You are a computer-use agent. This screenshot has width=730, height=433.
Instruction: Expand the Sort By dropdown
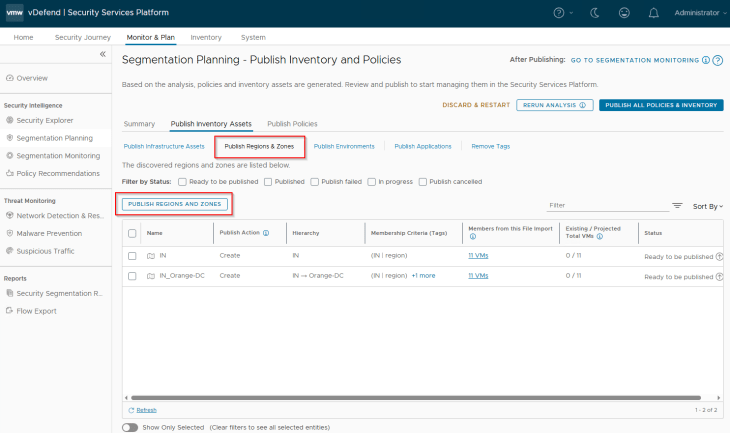pos(707,205)
